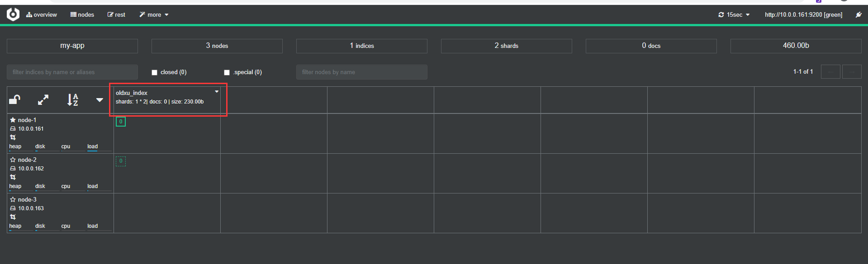Click the disk drive icon beside 10.0.0.162

coord(13,169)
